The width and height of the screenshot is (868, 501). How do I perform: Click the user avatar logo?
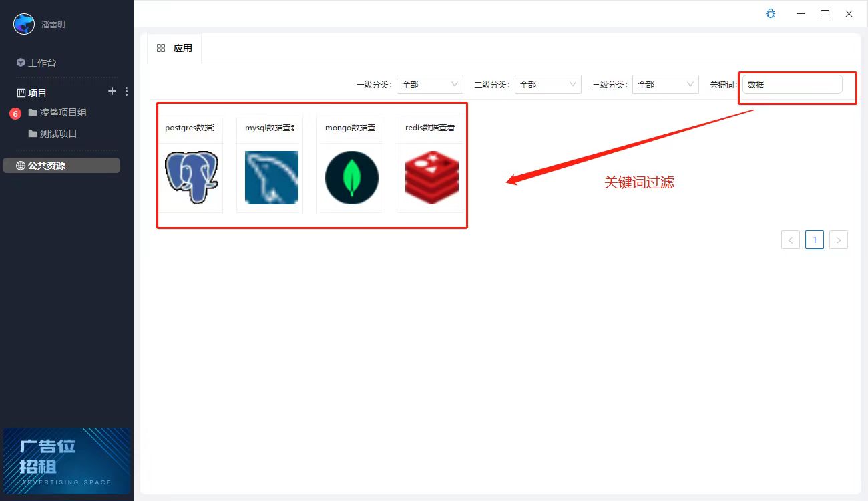click(24, 24)
